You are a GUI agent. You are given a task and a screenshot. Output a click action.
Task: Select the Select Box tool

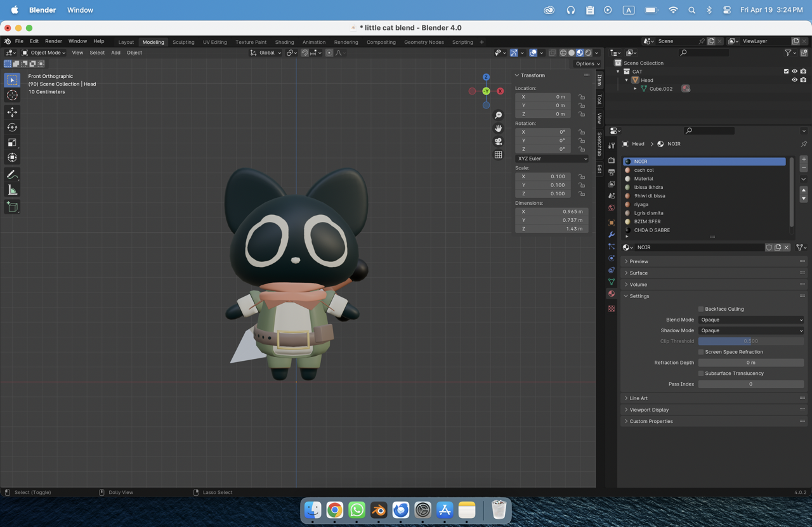point(12,80)
